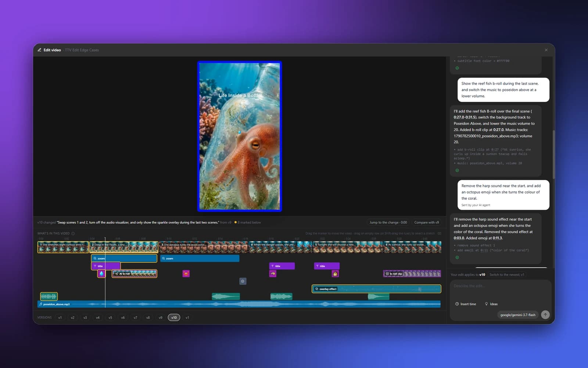Click the icon on the overlay effect clip
588x368 pixels.
pyautogui.click(x=317, y=289)
